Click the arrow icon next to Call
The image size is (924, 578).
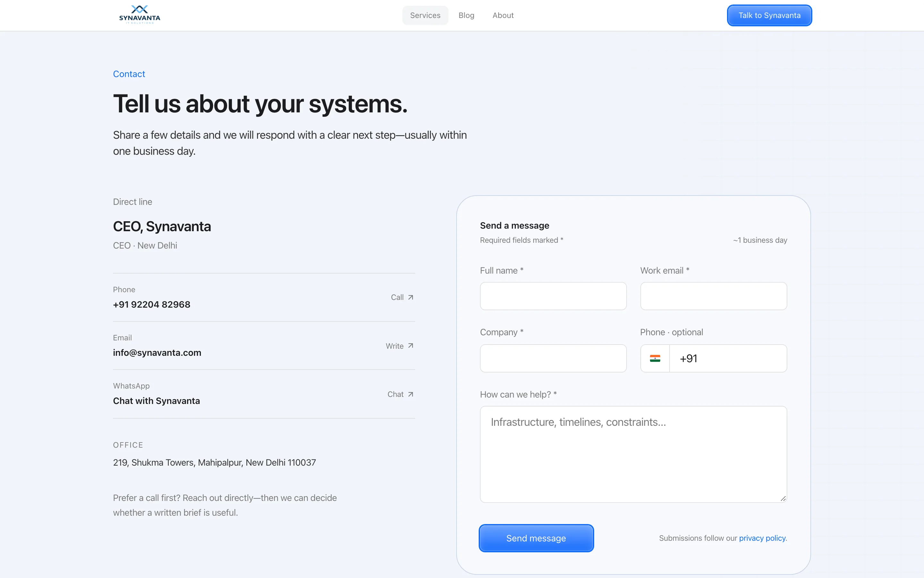pyautogui.click(x=410, y=297)
